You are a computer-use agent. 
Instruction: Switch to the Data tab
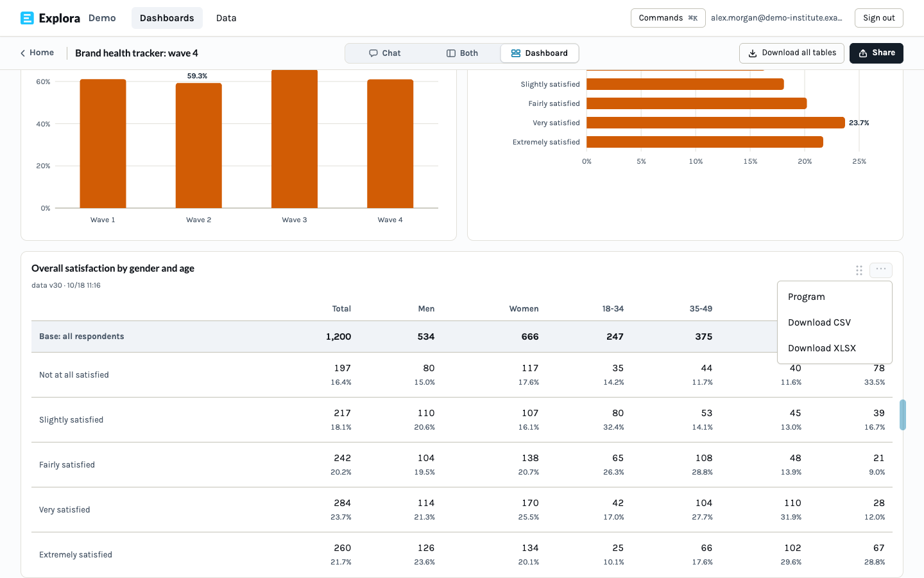pyautogui.click(x=226, y=18)
